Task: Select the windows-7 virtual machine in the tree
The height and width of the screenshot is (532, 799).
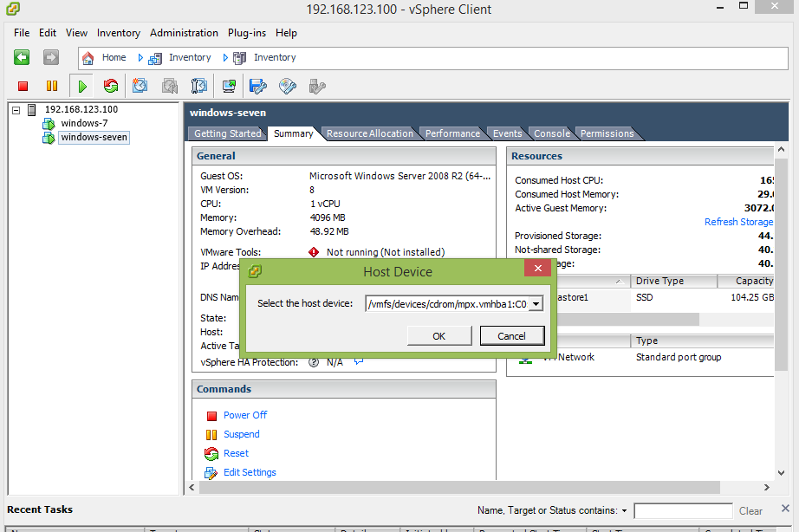Action: click(83, 123)
